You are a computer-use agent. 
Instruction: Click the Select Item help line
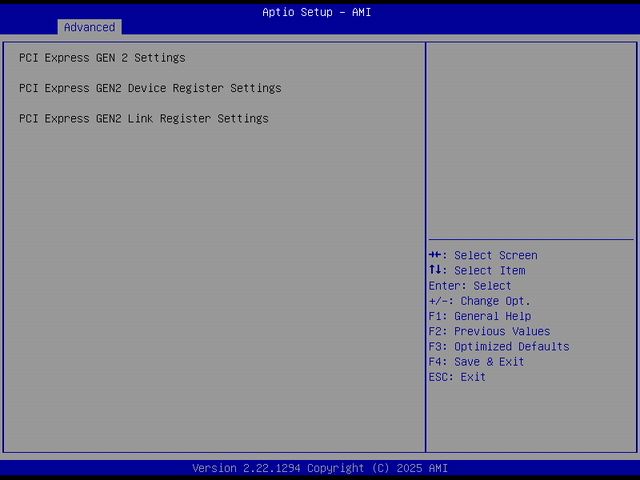(477, 270)
